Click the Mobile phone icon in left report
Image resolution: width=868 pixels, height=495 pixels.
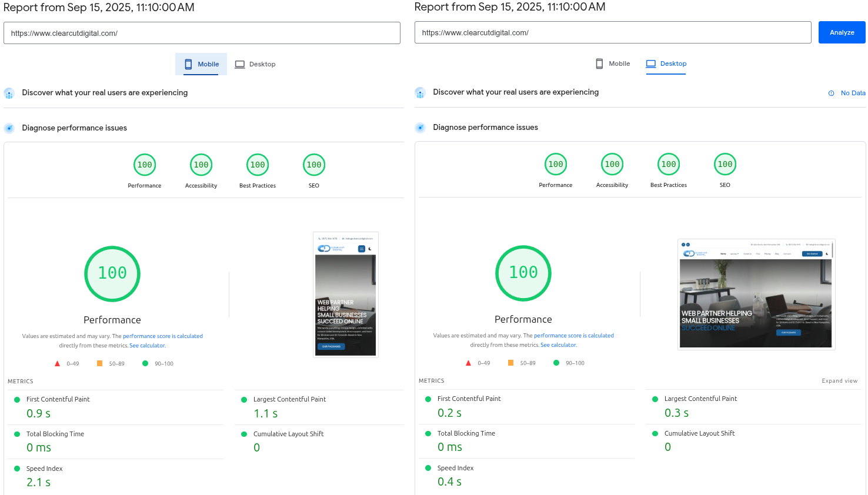click(188, 64)
